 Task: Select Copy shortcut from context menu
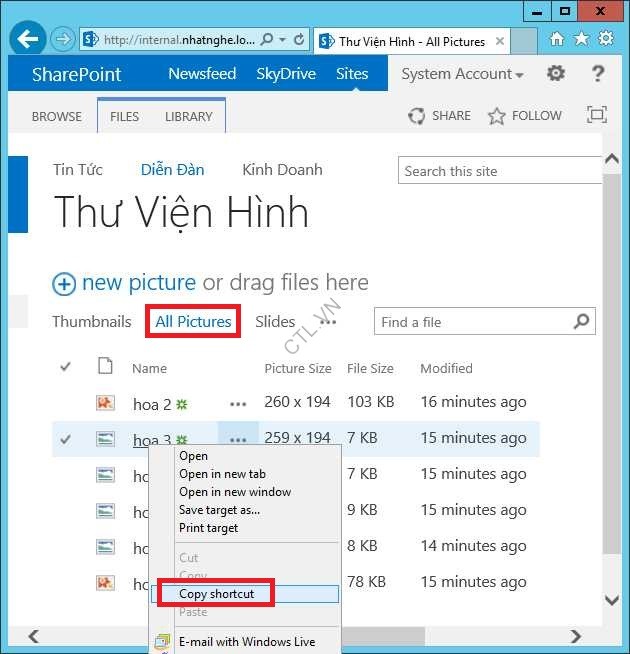pos(216,594)
